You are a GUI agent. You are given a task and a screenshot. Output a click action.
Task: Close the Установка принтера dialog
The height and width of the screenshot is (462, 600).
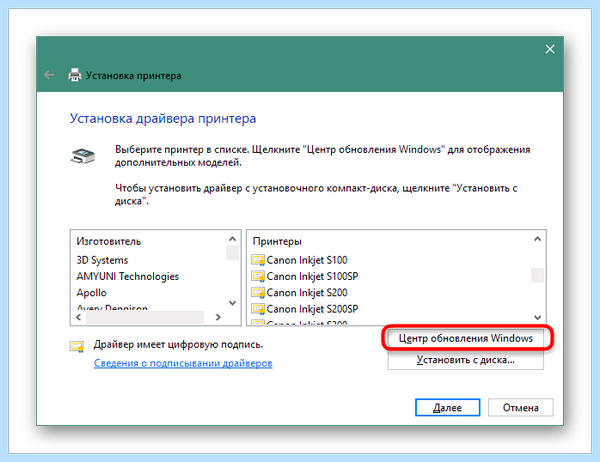(550, 49)
